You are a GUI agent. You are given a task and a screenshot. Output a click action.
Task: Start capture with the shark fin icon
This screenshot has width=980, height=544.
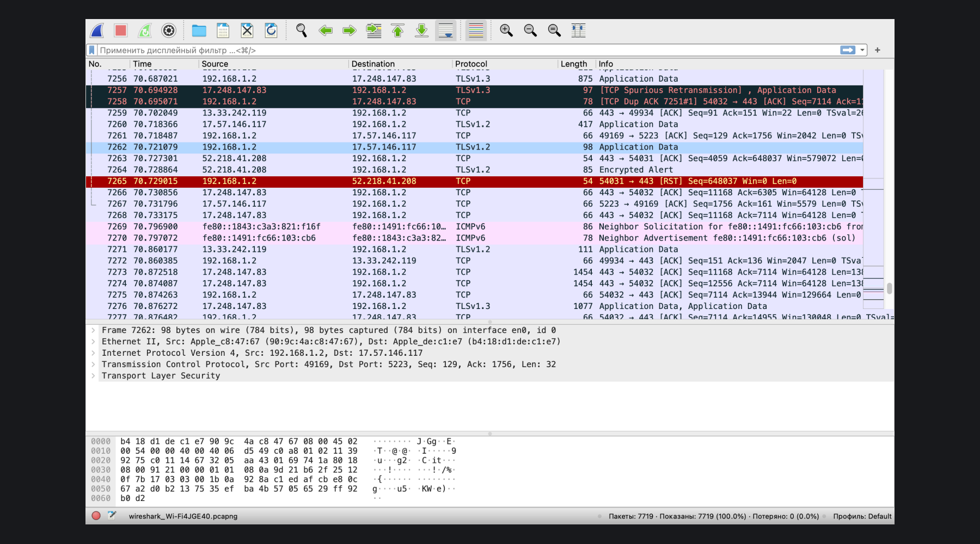tap(97, 30)
